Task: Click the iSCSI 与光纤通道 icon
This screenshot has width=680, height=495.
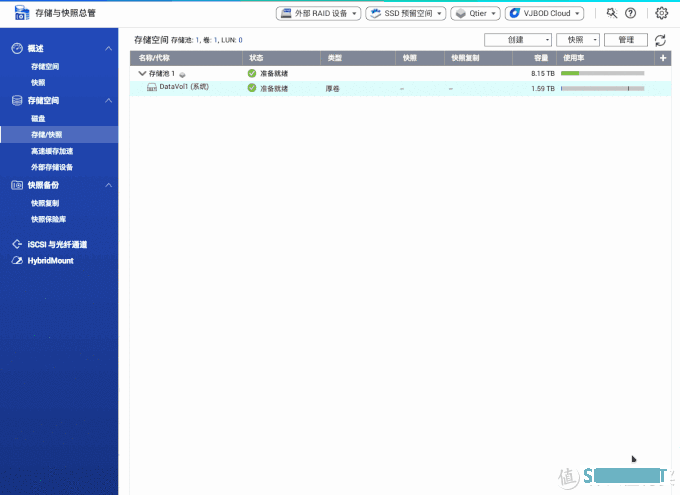Action: coord(17,244)
